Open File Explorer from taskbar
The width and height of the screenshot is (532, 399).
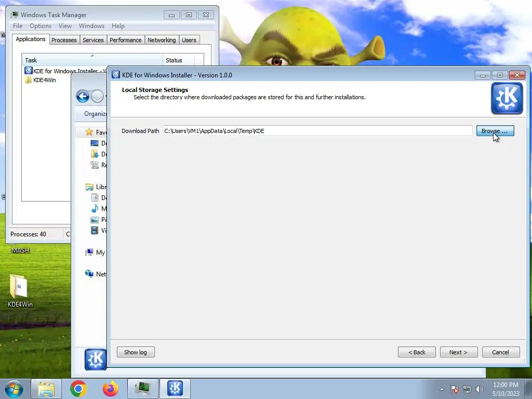[x=46, y=389]
